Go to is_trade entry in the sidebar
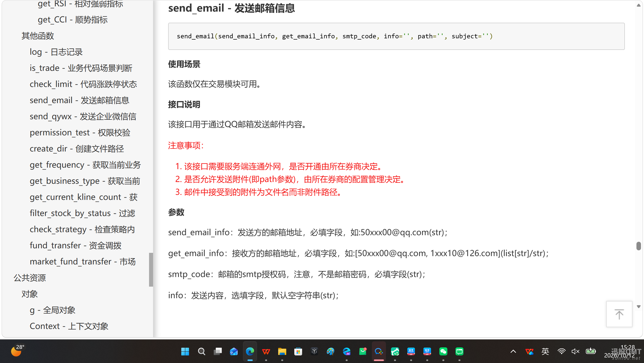The image size is (644, 363). [81, 68]
